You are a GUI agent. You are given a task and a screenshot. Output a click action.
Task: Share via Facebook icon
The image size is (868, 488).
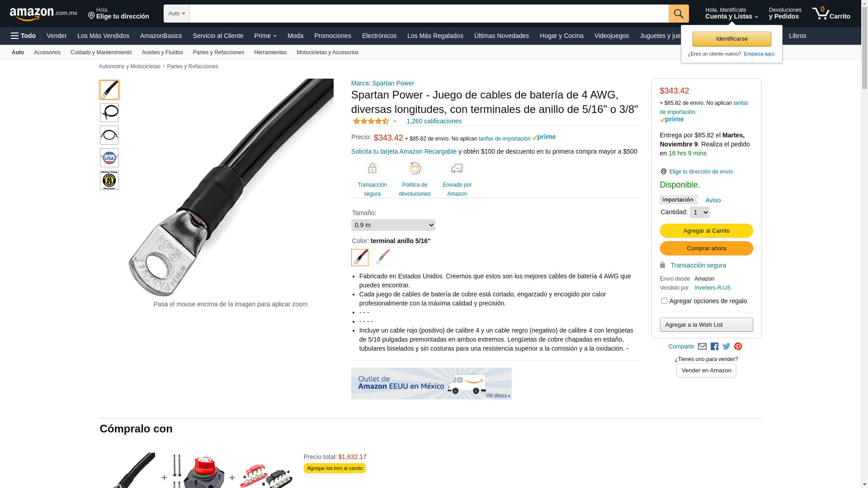click(x=714, y=347)
